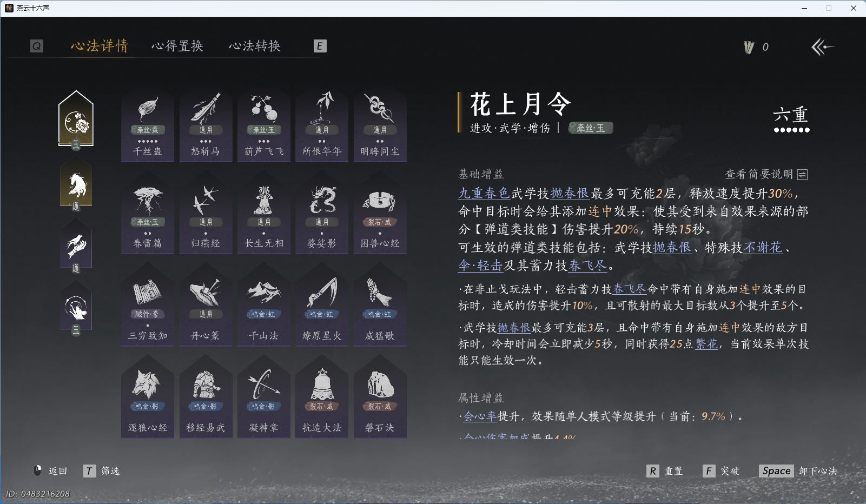Open the 心法转换 tab
The width and height of the screenshot is (866, 504).
[x=255, y=46]
